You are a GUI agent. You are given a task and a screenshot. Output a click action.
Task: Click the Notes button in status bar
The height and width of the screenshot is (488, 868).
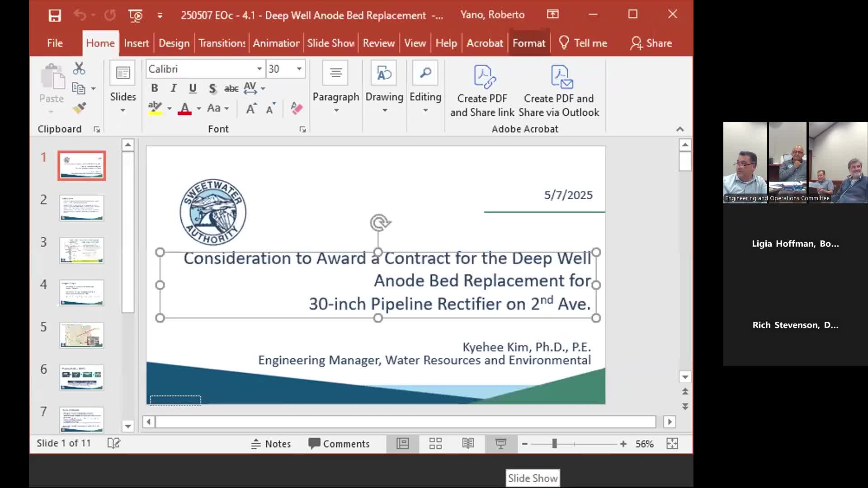pos(271,444)
